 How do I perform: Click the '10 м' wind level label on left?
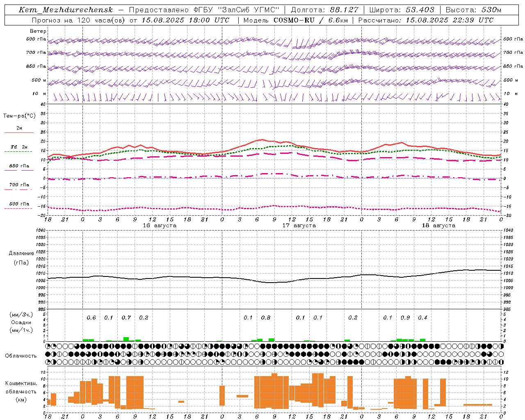point(39,94)
